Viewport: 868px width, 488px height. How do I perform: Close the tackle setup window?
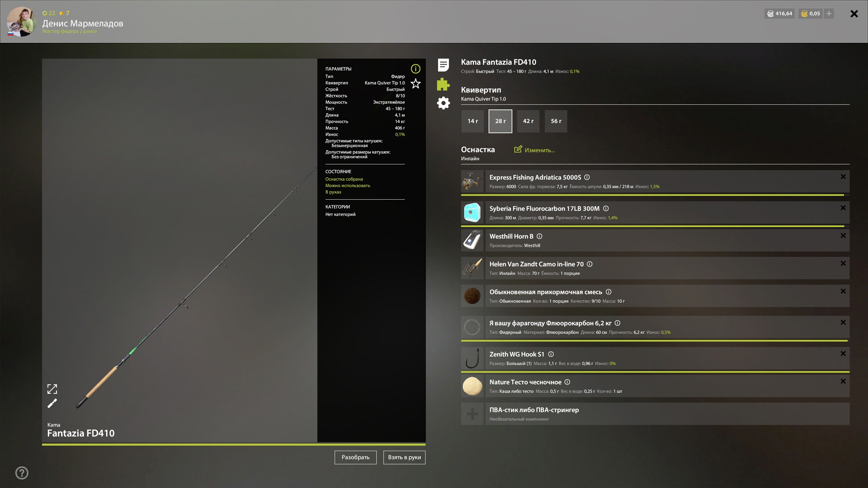tap(854, 14)
